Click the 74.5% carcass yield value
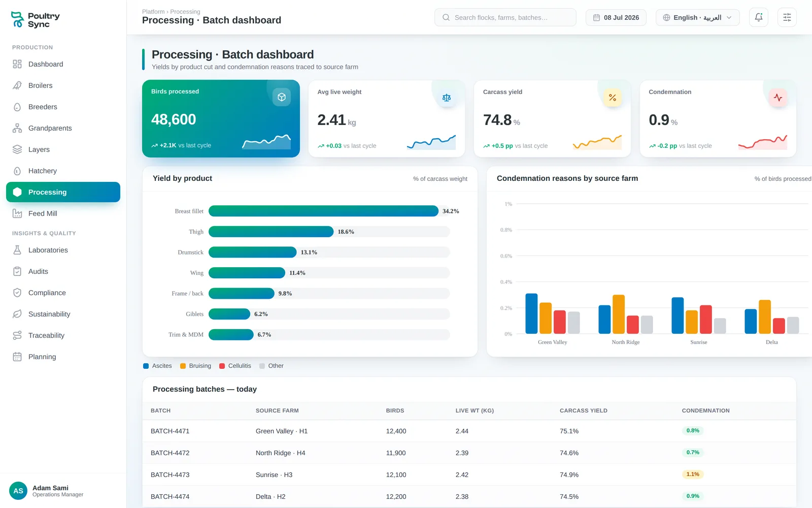 point(569,496)
